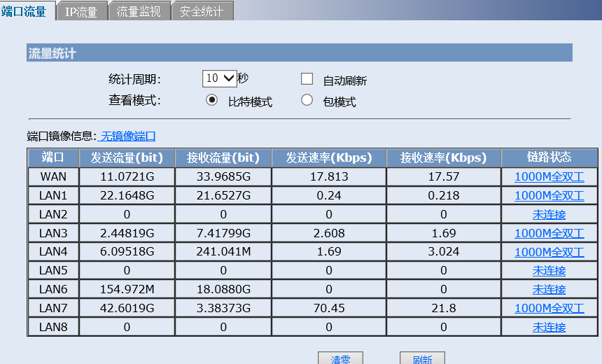This screenshot has height=364, width=602.
Task: Click the 0.218 receive rate value
Action: click(443, 195)
